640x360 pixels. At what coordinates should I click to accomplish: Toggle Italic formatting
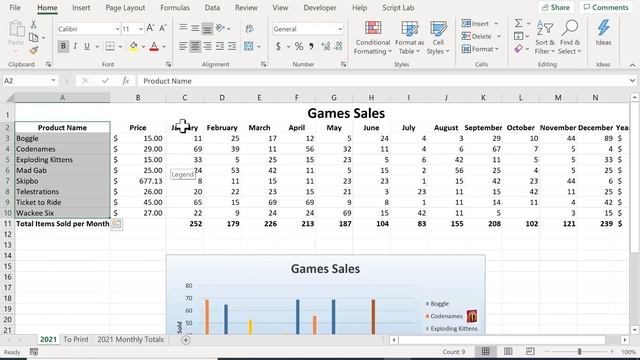(x=75, y=46)
